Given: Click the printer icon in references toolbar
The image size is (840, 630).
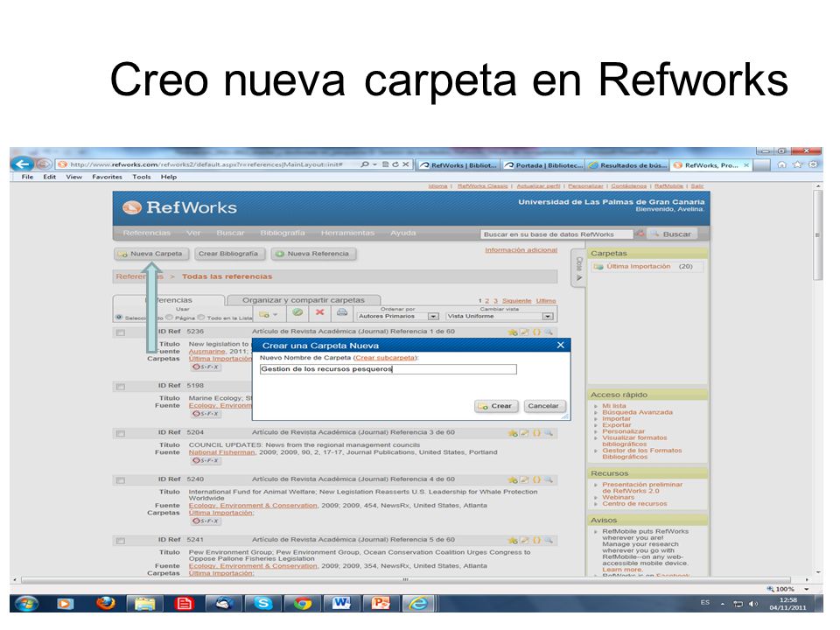Looking at the screenshot, I should pos(342,313).
